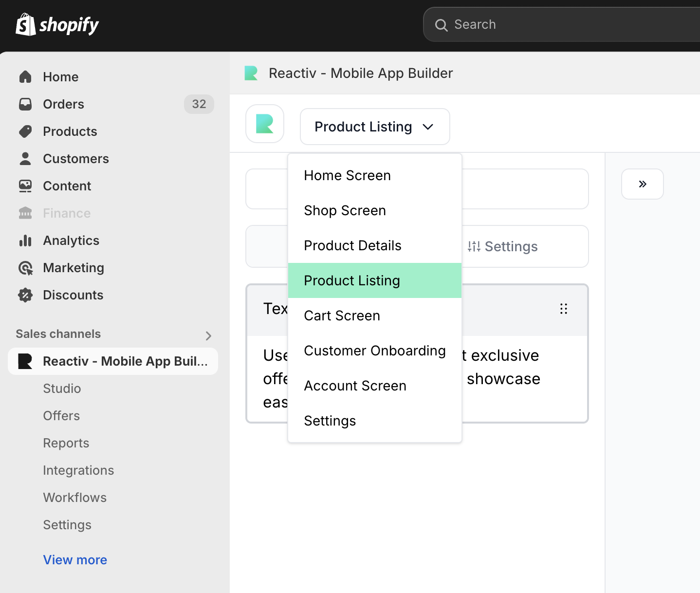The height and width of the screenshot is (593, 700).
Task: Click the drag handle dots on text block
Action: tap(564, 309)
